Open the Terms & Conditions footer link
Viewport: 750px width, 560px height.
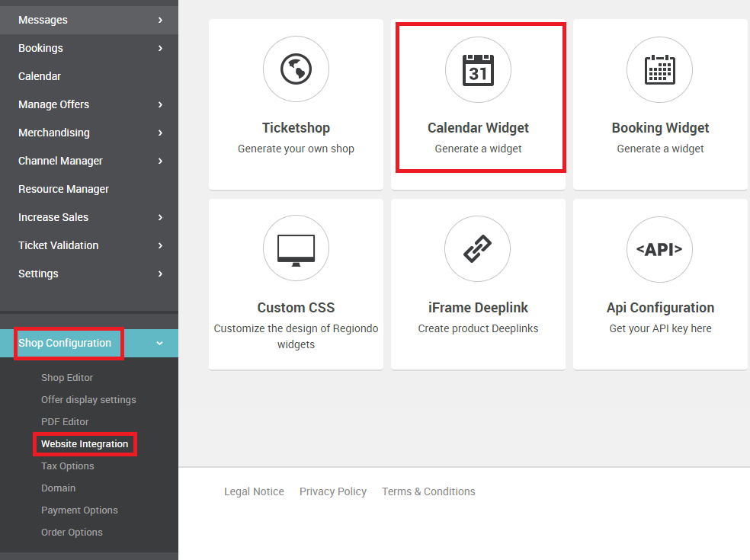click(x=428, y=491)
